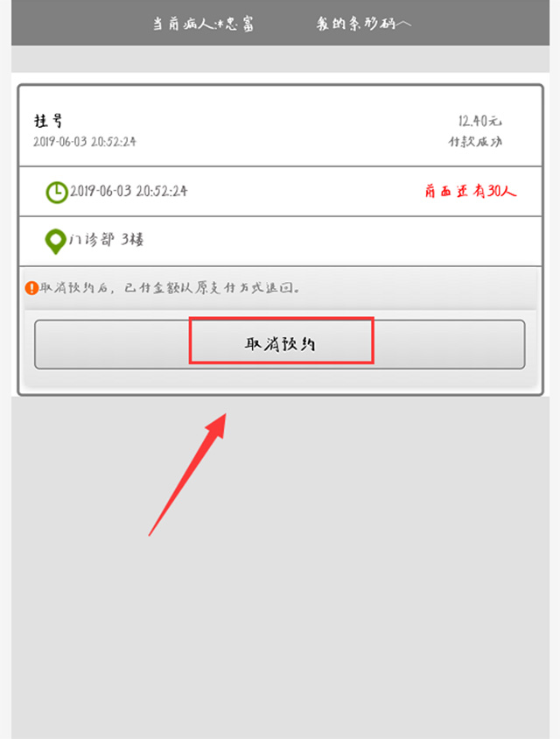Click the orange exclamation warning icon
The height and width of the screenshot is (739, 560).
(x=31, y=288)
